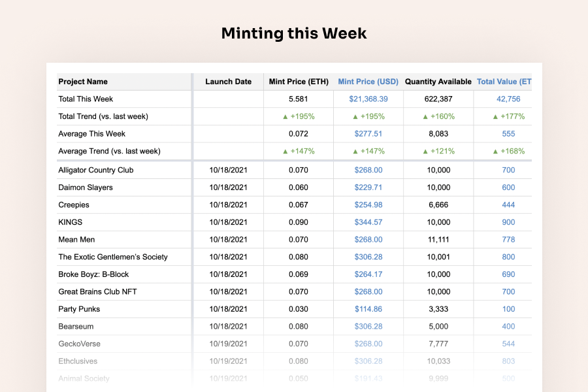Click the Average Trend +121% quantity indicator

[x=438, y=151]
